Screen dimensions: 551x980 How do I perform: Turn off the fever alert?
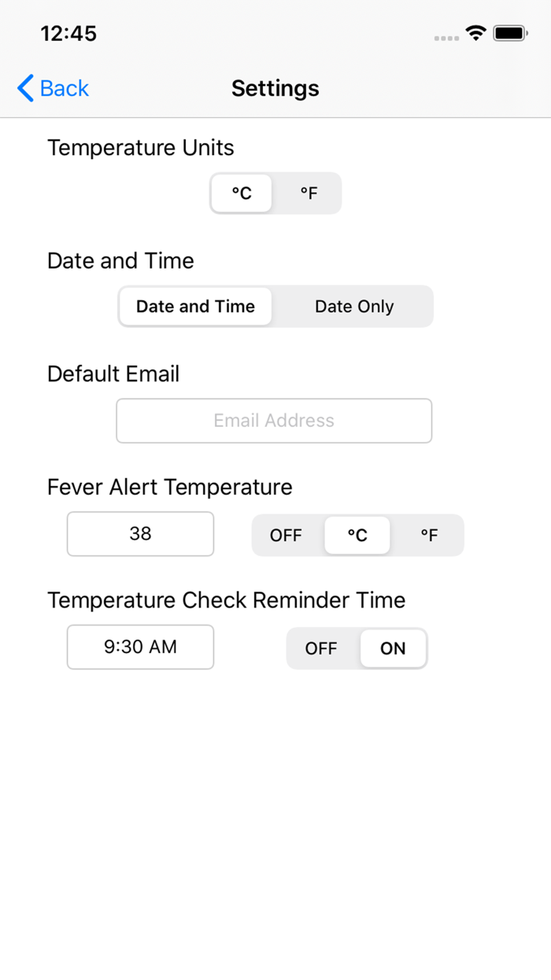point(286,535)
